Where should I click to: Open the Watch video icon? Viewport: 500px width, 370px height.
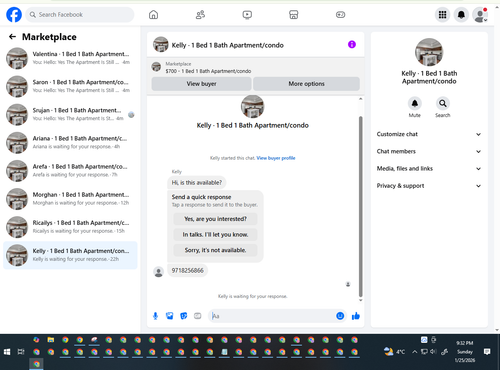[247, 15]
